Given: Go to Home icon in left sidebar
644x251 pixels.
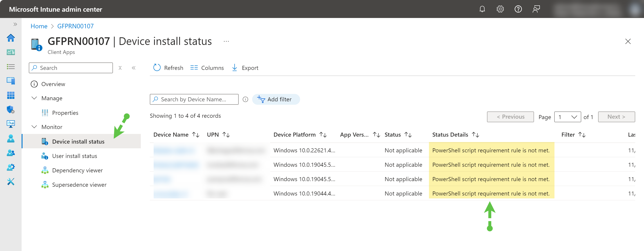Looking at the screenshot, I should 11,38.
